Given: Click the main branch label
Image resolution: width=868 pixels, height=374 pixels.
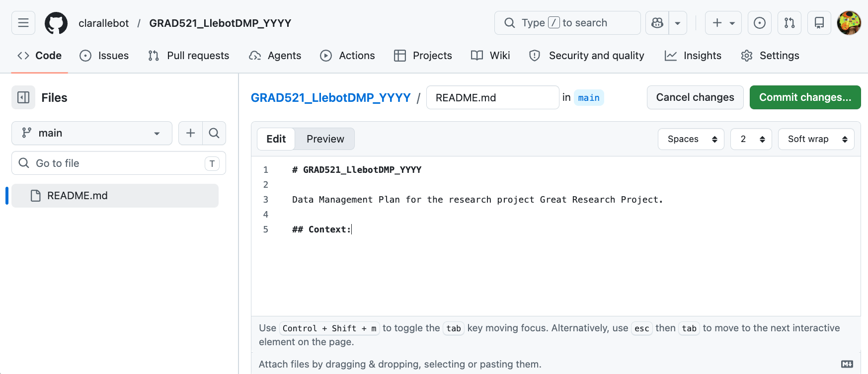Looking at the screenshot, I should tap(589, 98).
